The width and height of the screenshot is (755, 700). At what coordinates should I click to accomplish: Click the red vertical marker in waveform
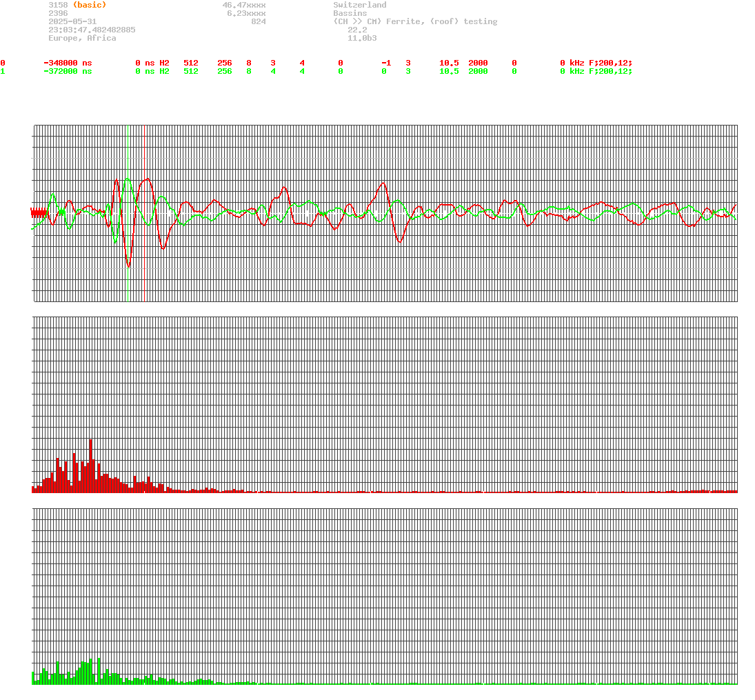point(145,213)
